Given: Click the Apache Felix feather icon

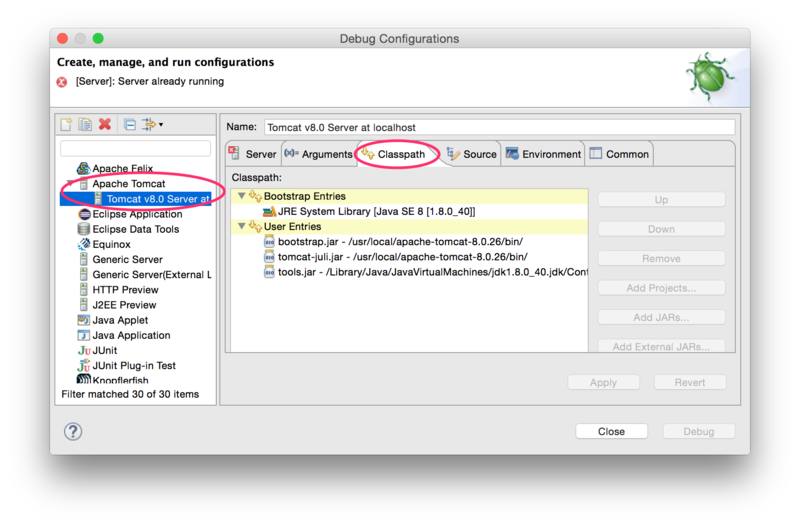Looking at the screenshot, I should tap(83, 168).
